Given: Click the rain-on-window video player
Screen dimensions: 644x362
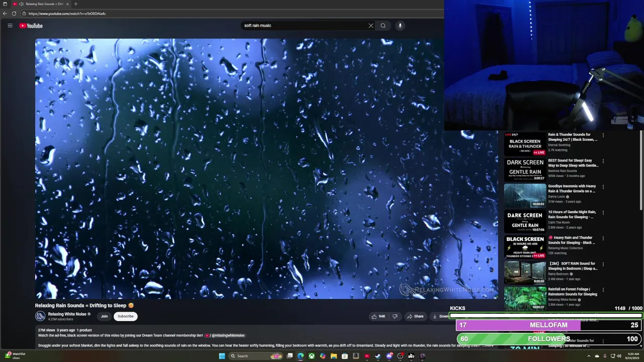Looking at the screenshot, I should [267, 169].
